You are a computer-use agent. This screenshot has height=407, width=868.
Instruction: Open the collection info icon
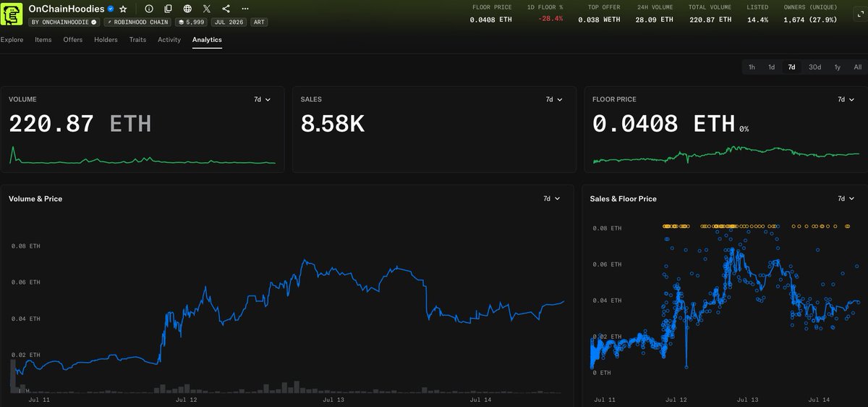point(149,9)
